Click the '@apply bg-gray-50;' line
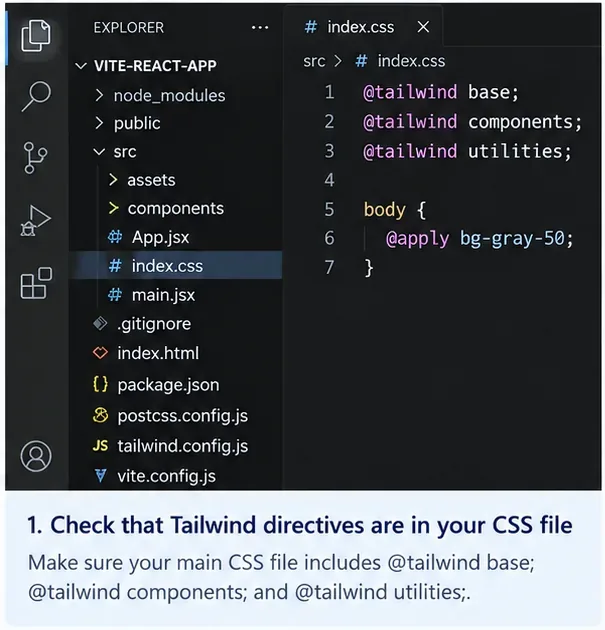 point(479,239)
